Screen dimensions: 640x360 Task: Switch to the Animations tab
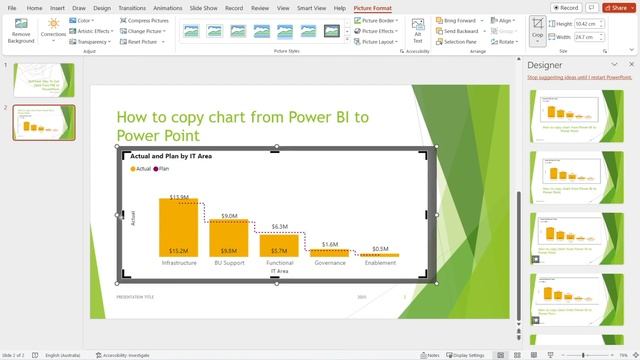coord(168,8)
